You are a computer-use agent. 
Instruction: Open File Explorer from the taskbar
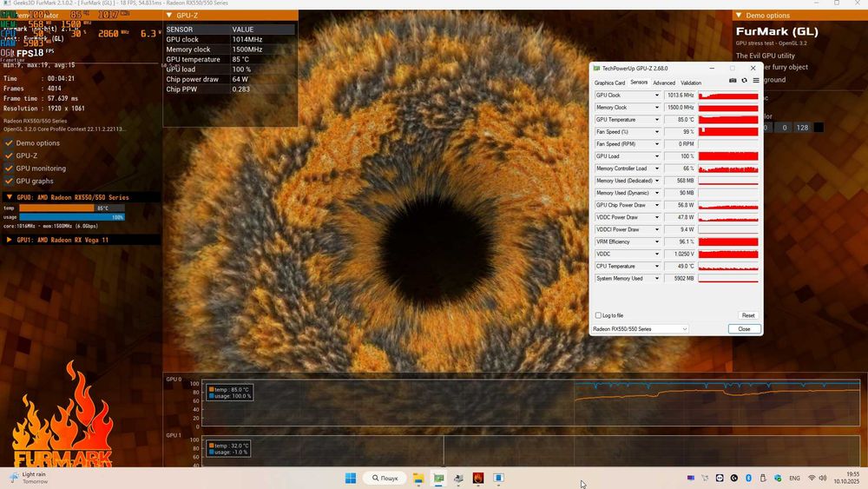coord(418,478)
